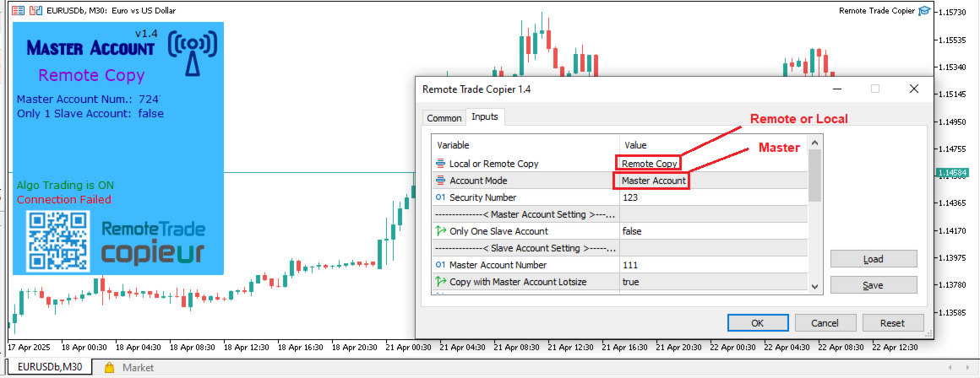Click the candlestick chart icon beside EURUSDb title
980x378 pixels.
coord(35,11)
